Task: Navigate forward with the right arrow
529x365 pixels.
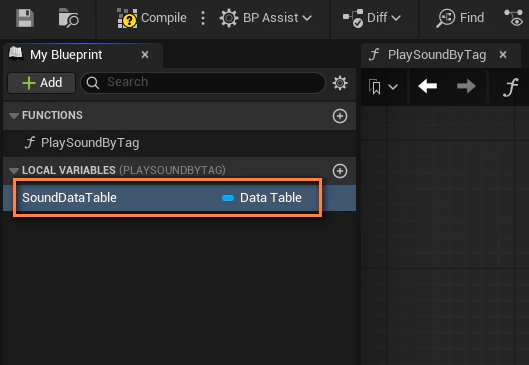Action: click(x=466, y=87)
